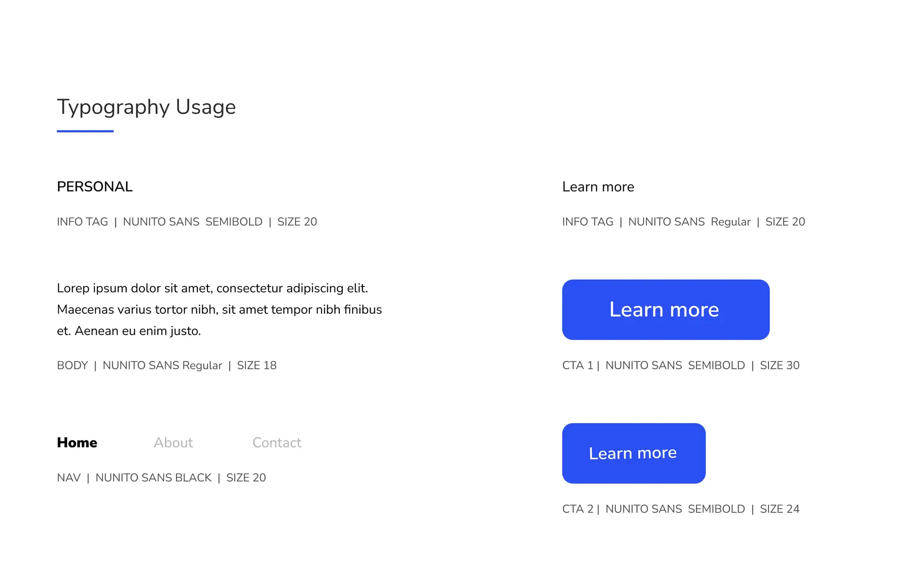Go to the Contact nav item
This screenshot has width=924, height=569.
(277, 442)
